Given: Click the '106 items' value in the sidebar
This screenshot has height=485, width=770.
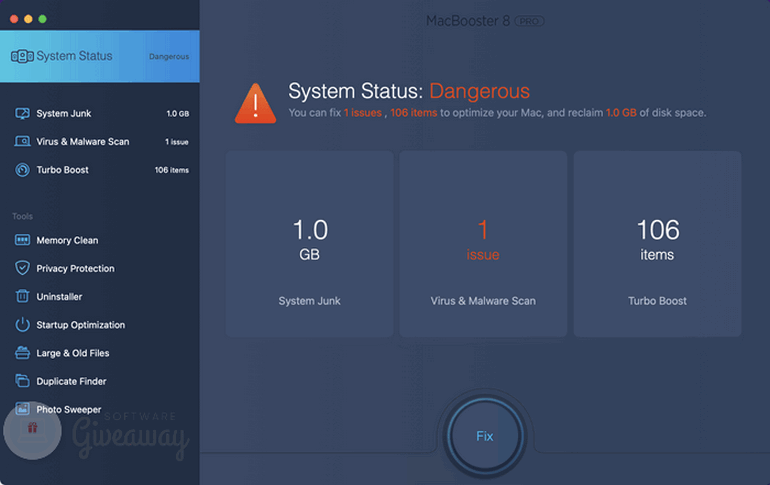Looking at the screenshot, I should pyautogui.click(x=171, y=170).
